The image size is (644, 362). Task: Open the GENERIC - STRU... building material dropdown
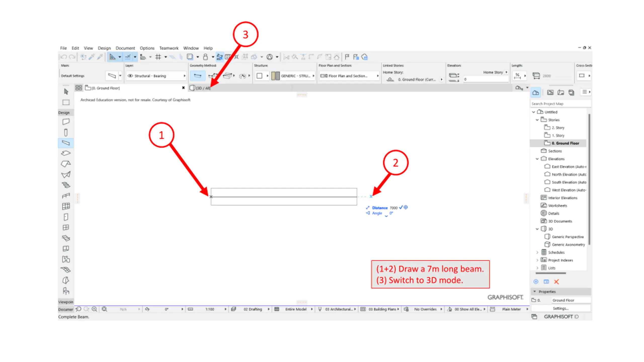point(293,76)
